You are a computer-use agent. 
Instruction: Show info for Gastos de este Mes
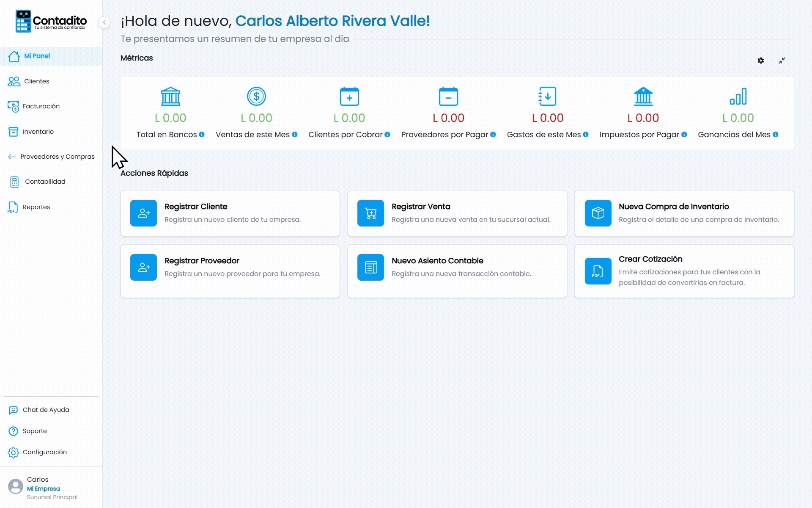(586, 135)
